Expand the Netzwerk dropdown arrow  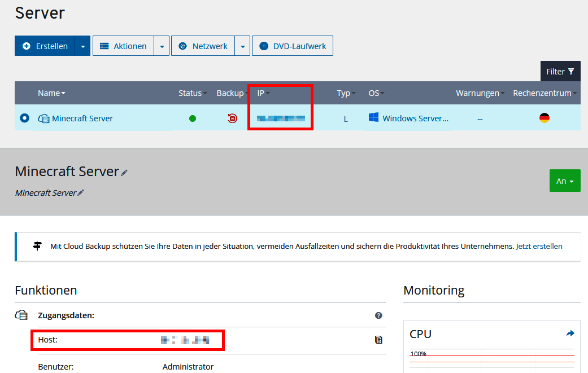242,46
